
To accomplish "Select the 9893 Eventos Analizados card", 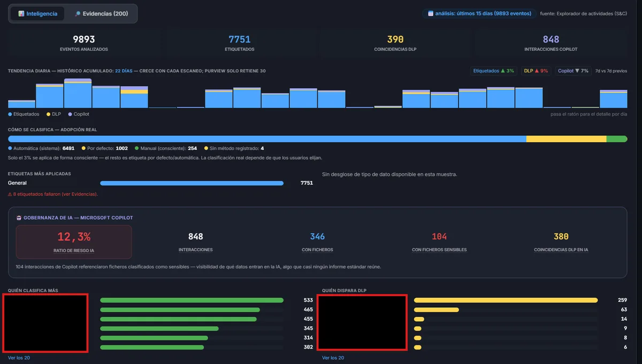I will 84,43.
